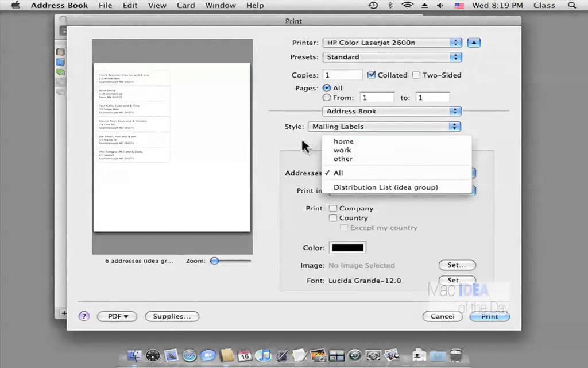Launch iPhoto from the dock
The height and width of the screenshot is (368, 588).
318,355
